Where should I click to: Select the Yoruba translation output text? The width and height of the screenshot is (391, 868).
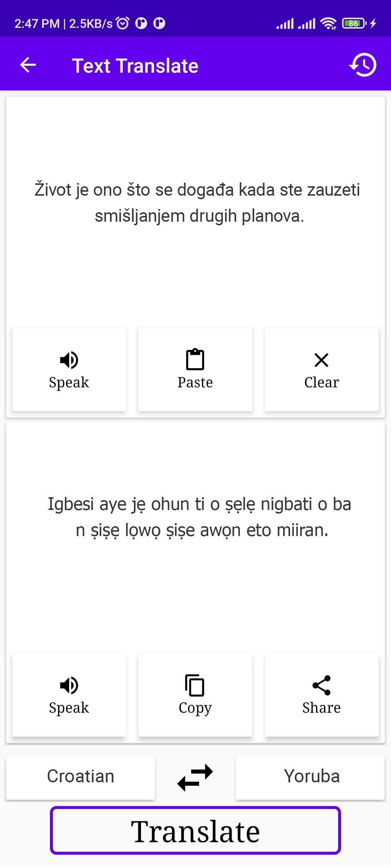[200, 517]
